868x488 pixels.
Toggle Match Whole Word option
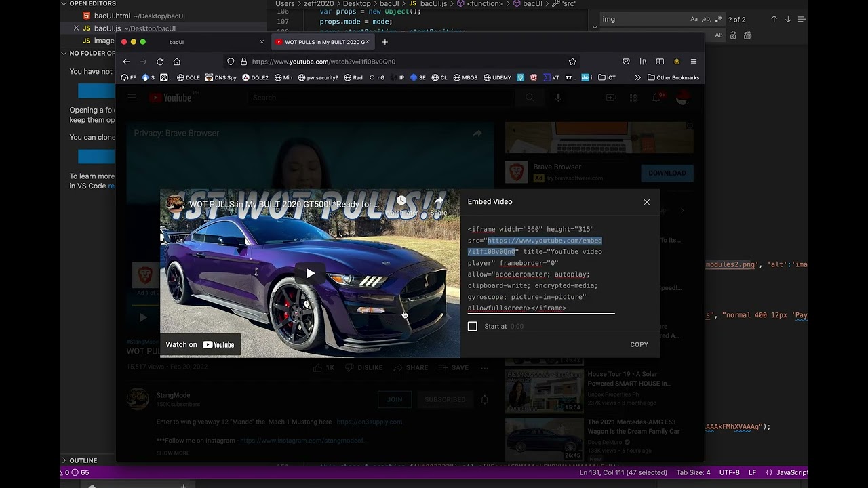click(x=706, y=19)
